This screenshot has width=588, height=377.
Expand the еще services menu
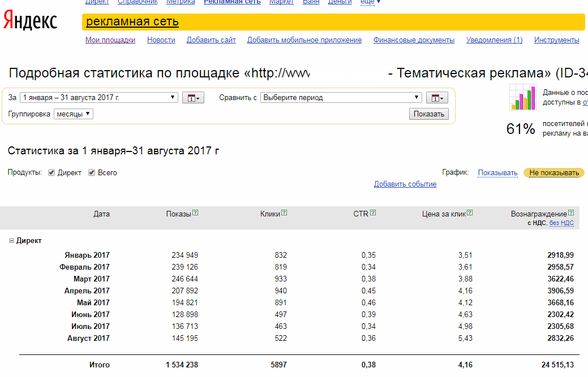(x=370, y=2)
